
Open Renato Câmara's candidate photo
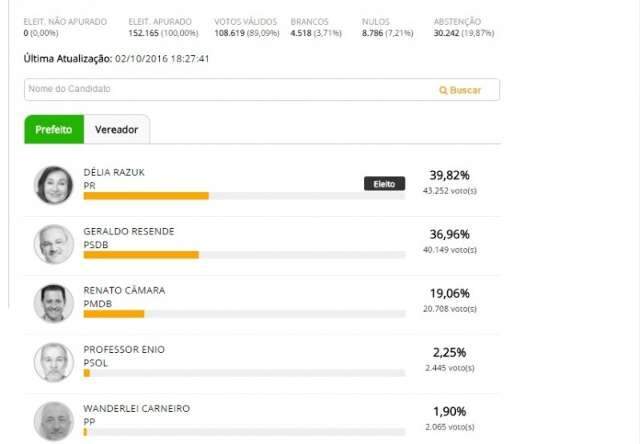pyautogui.click(x=53, y=303)
